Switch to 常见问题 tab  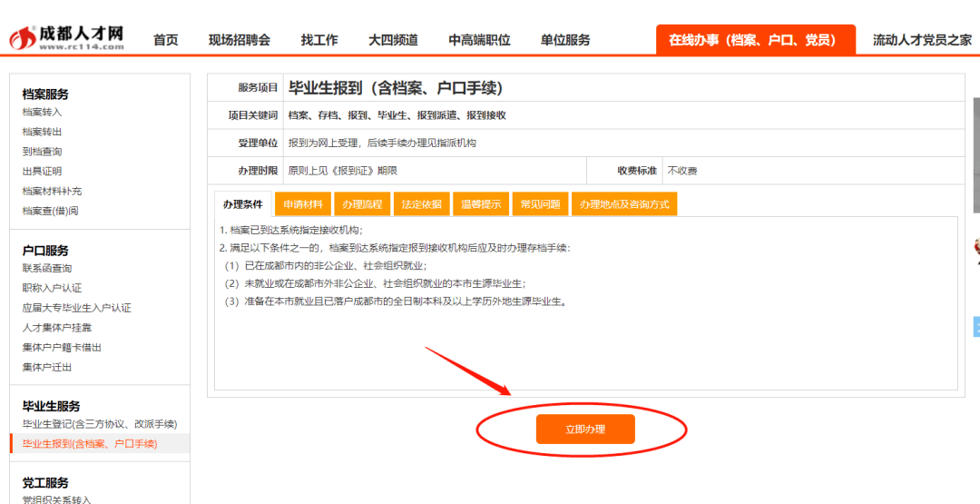tap(541, 203)
